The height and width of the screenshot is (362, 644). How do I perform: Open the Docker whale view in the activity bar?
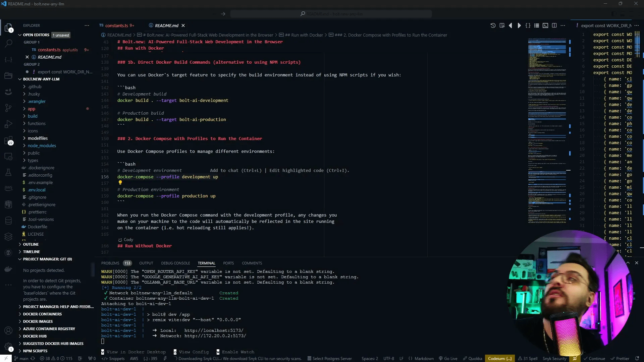click(9, 269)
